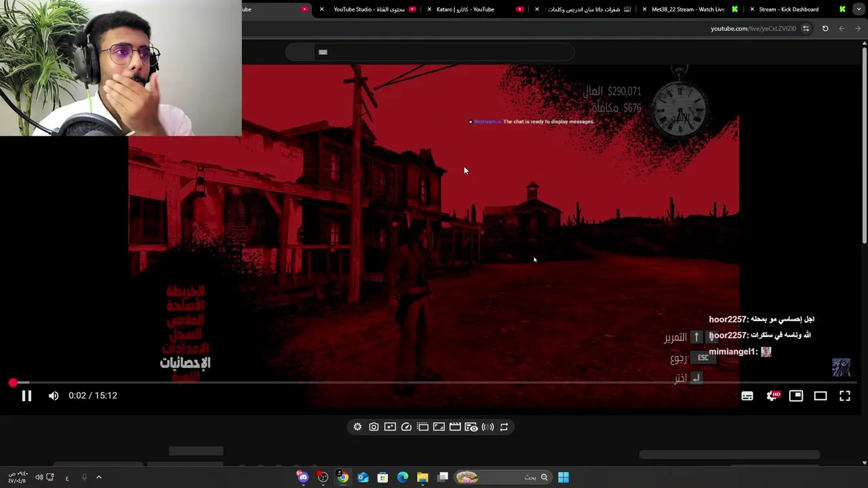868x488 pixels.
Task: Click the channel avatar watermark
Action: coord(841,367)
